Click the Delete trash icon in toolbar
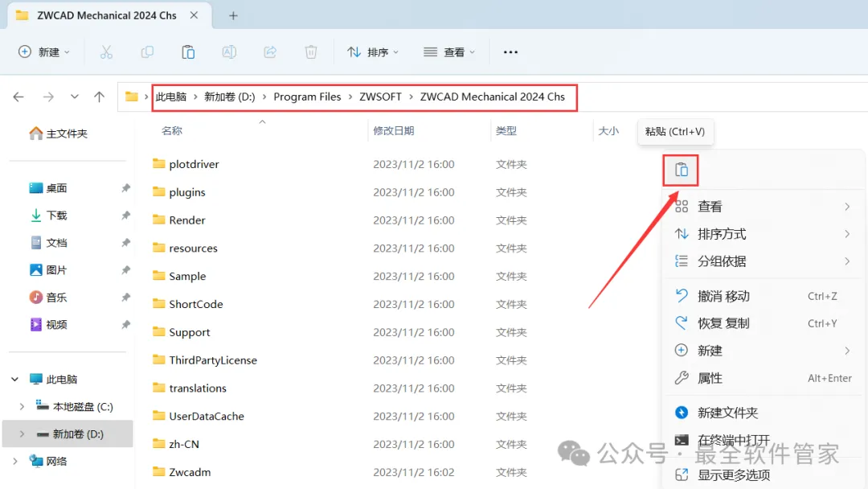 (311, 52)
